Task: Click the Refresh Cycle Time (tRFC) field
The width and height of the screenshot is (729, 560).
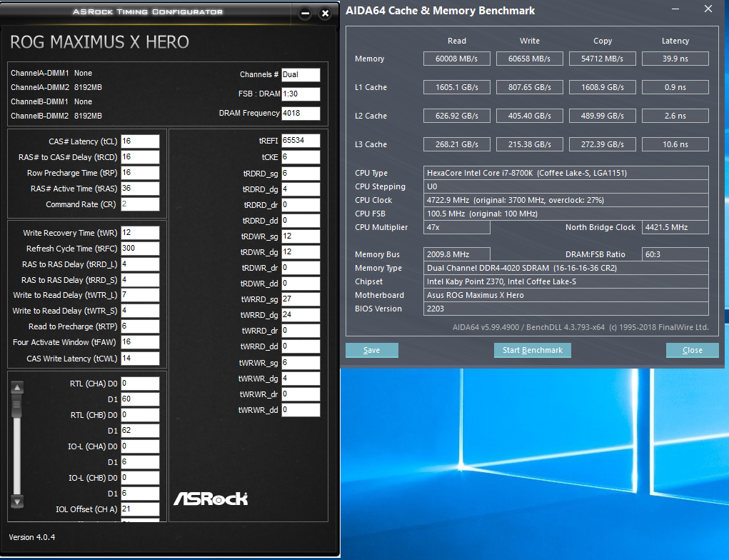Action: (x=140, y=249)
